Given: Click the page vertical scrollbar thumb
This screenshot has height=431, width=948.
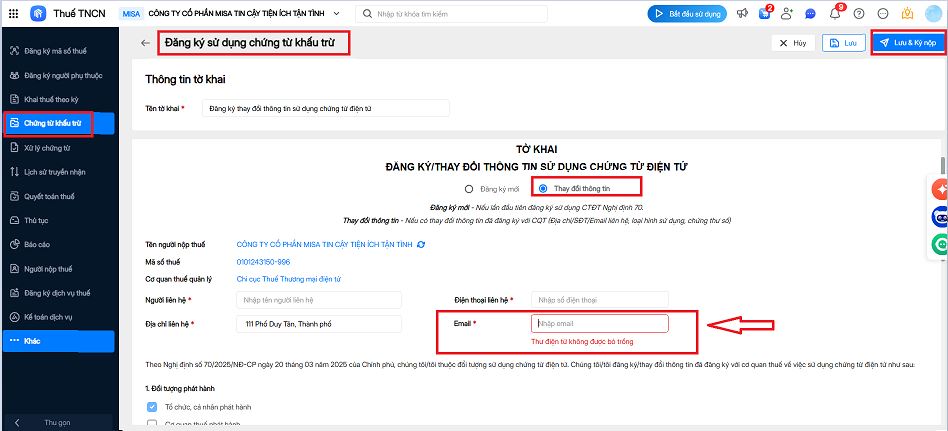Looking at the screenshot, I should tap(941, 166).
